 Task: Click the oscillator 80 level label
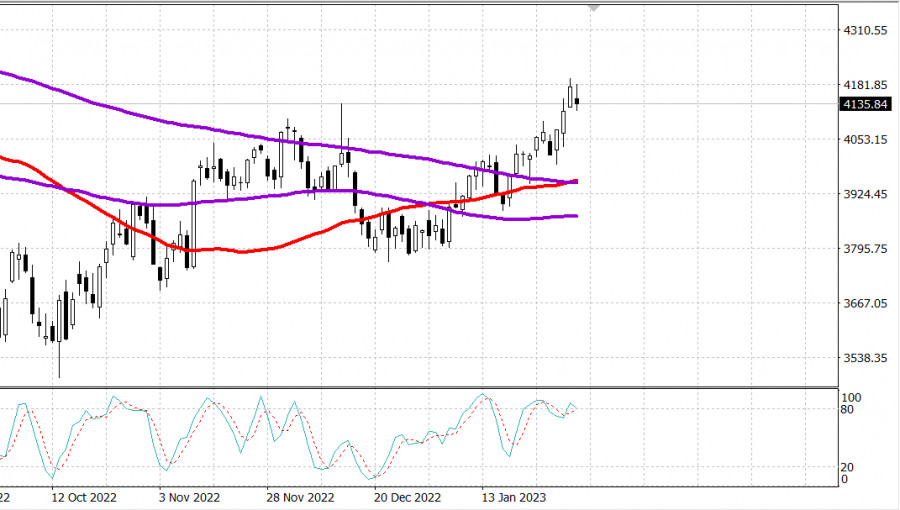846,409
